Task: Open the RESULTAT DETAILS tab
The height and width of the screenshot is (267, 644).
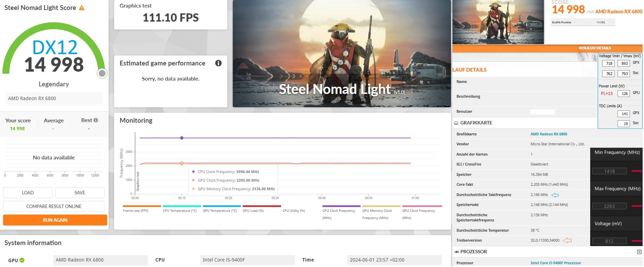Action: pos(595,48)
